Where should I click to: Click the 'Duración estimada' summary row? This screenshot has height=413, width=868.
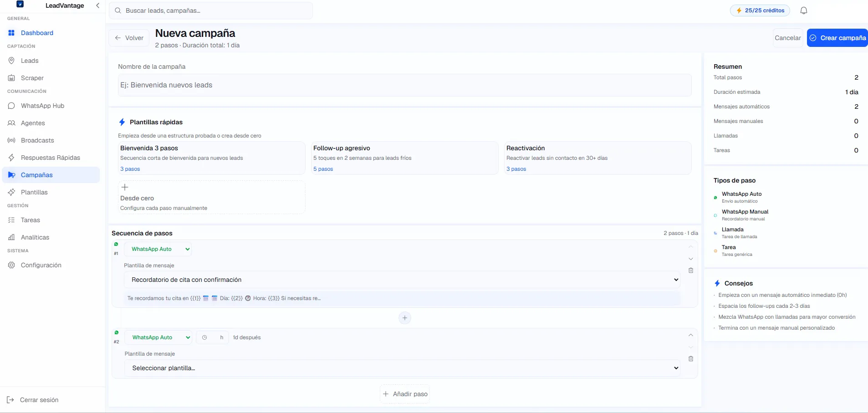coord(786,92)
